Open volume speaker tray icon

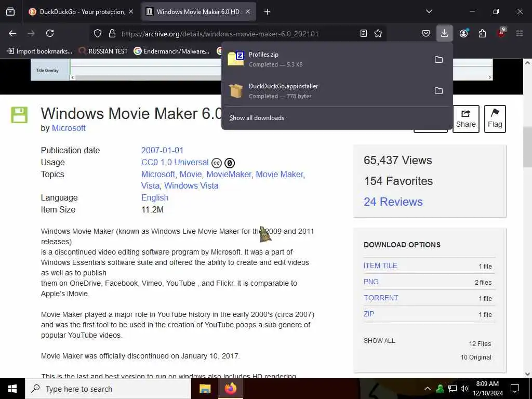464,389
